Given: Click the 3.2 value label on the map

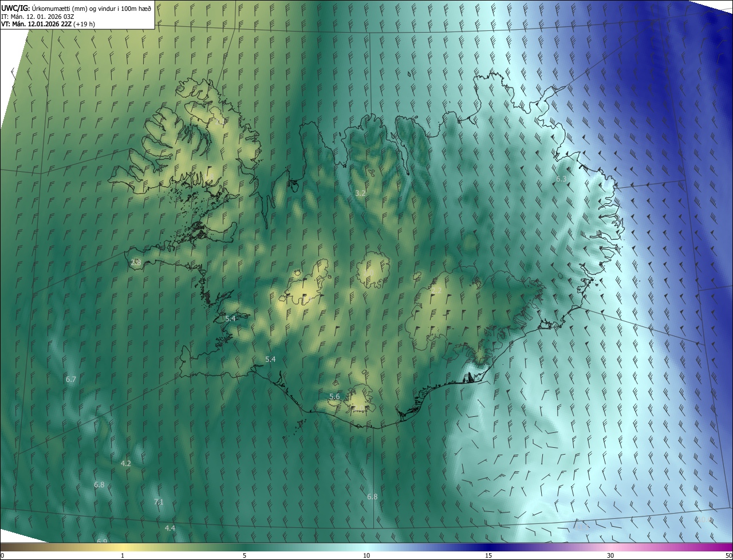Looking at the screenshot, I should click(360, 194).
